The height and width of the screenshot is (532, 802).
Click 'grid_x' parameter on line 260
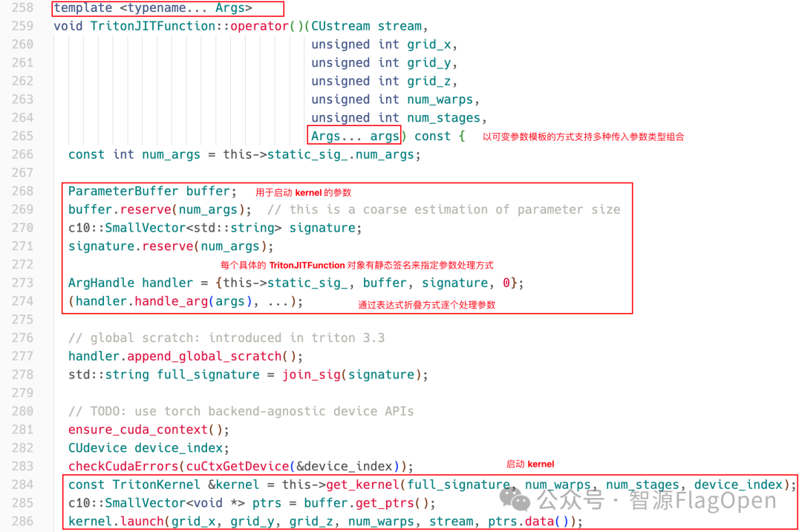(429, 45)
